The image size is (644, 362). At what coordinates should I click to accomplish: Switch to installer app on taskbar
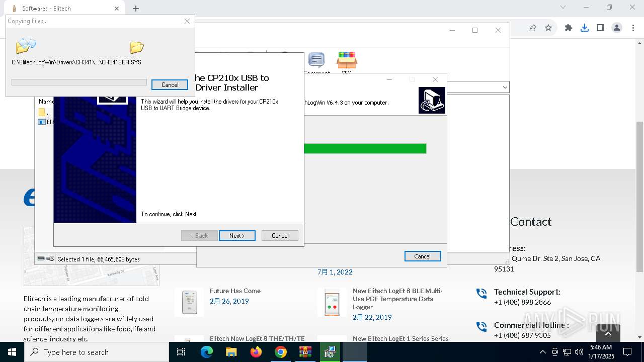pyautogui.click(x=330, y=352)
